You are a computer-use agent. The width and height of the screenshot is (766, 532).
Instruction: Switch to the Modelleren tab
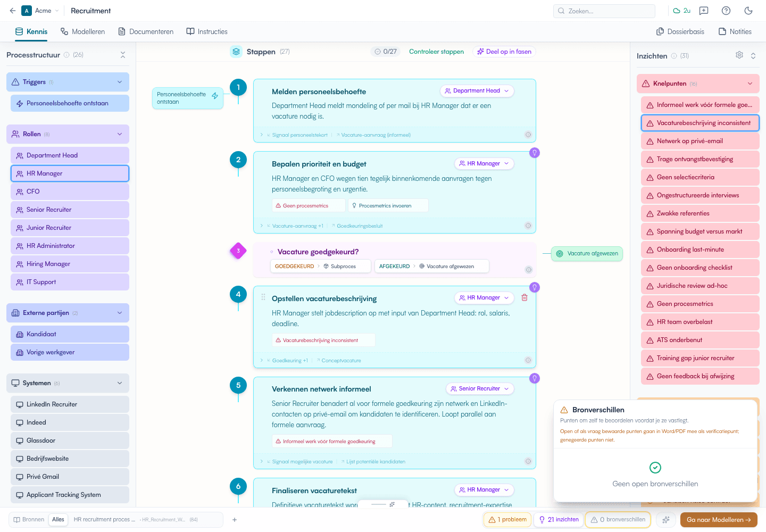pyautogui.click(x=82, y=31)
